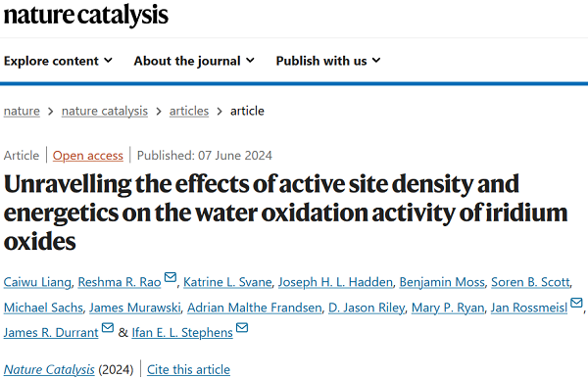The height and width of the screenshot is (379, 588).
Task: Go to the nature breadcrumb link
Action: [x=22, y=111]
